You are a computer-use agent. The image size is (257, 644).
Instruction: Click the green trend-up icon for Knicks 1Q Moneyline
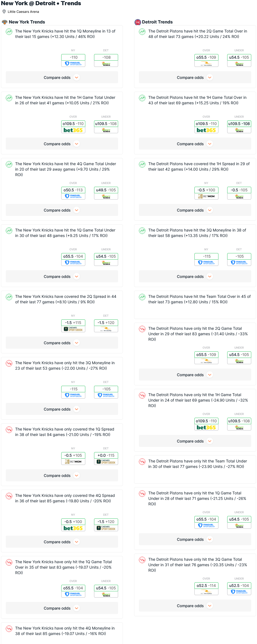point(9,31)
